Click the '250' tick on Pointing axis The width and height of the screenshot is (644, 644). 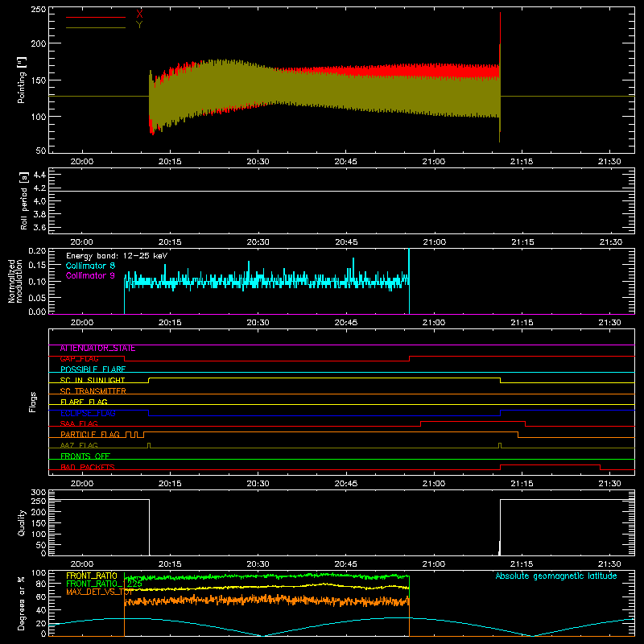click(x=39, y=10)
